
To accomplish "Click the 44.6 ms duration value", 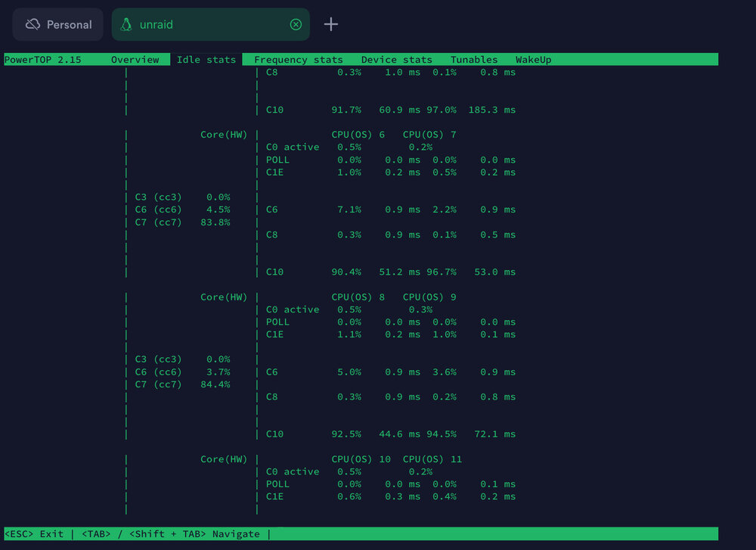I will (399, 434).
